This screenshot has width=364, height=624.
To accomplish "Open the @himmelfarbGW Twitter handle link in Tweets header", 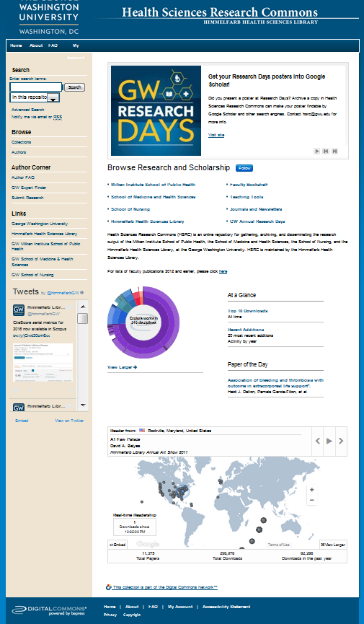I will click(x=63, y=293).
